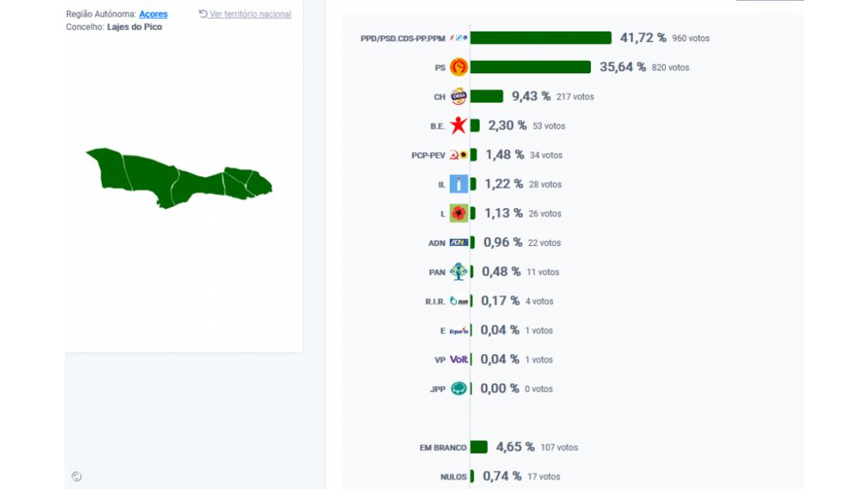Screen dimensions: 868x489
Task: Click the JPP party logo
Action: tap(458, 389)
